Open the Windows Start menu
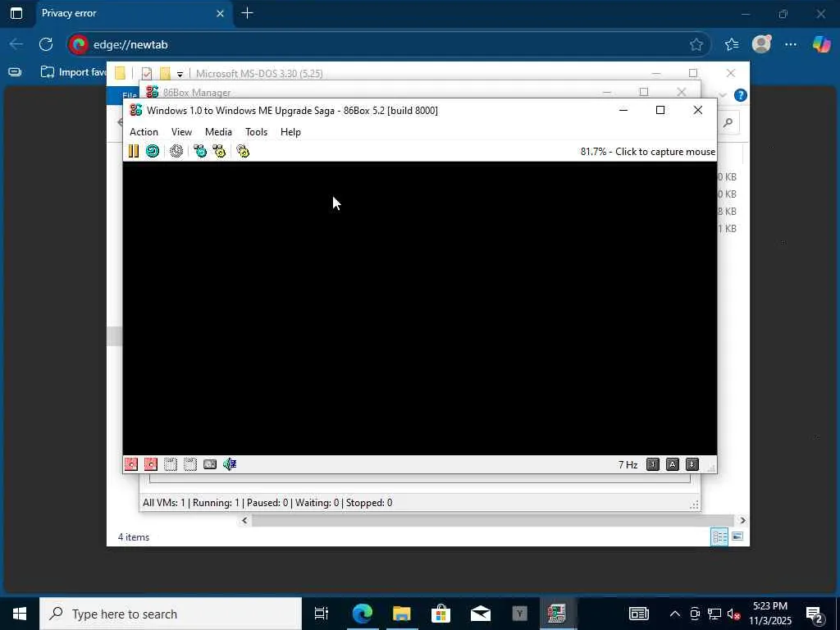The width and height of the screenshot is (840, 630). click(20, 614)
